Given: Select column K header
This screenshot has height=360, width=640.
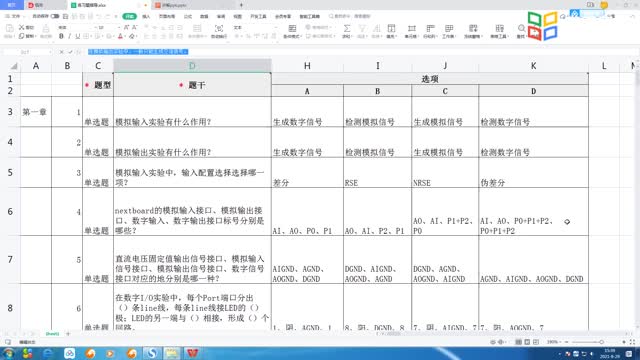Looking at the screenshot, I should click(x=533, y=66).
